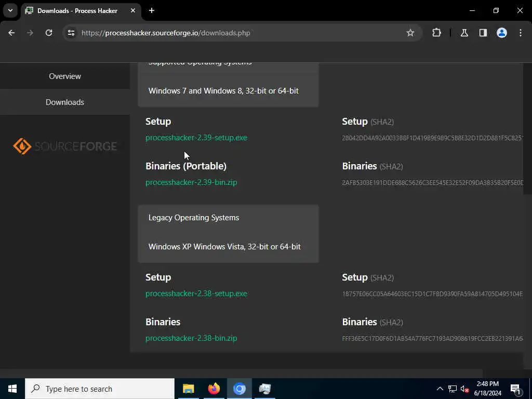The height and width of the screenshot is (399, 532).
Task: Click the browser forward arrow
Action: [x=30, y=33]
